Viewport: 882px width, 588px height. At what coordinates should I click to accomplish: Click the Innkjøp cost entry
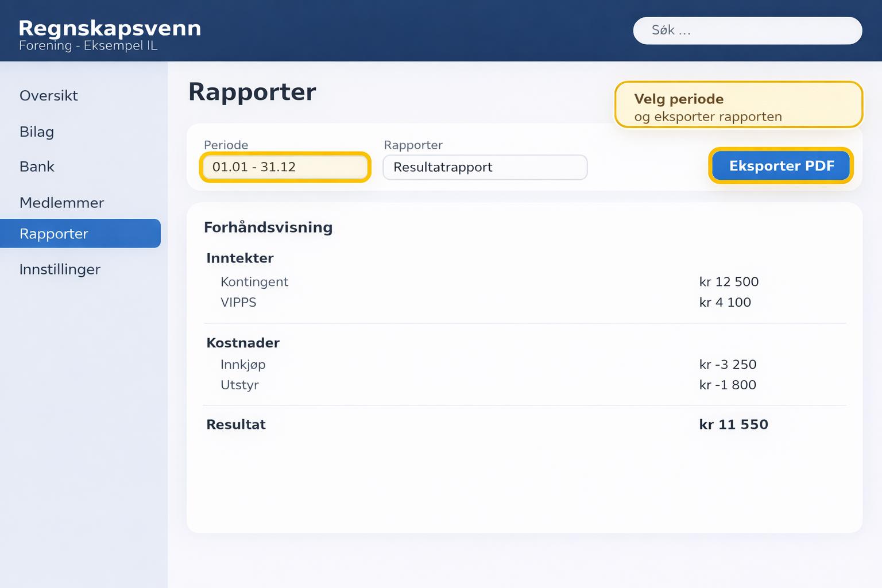[x=243, y=364]
